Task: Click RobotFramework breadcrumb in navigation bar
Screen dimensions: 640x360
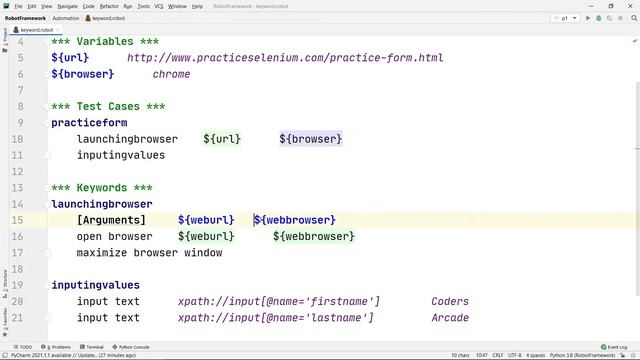Action: click(25, 18)
